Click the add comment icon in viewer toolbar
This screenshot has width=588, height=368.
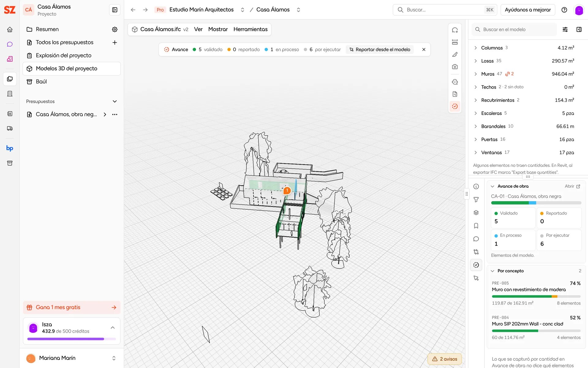tap(455, 30)
